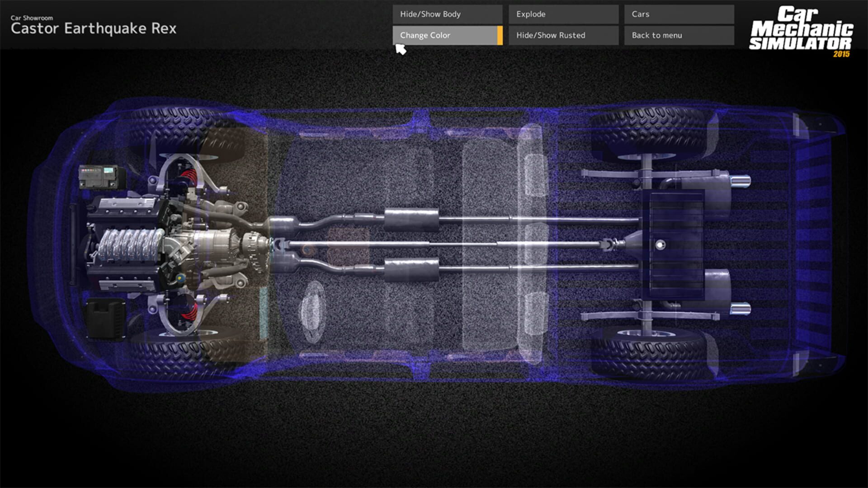This screenshot has width=868, height=488.
Task: Select Back to menu
Action: pyautogui.click(x=678, y=35)
